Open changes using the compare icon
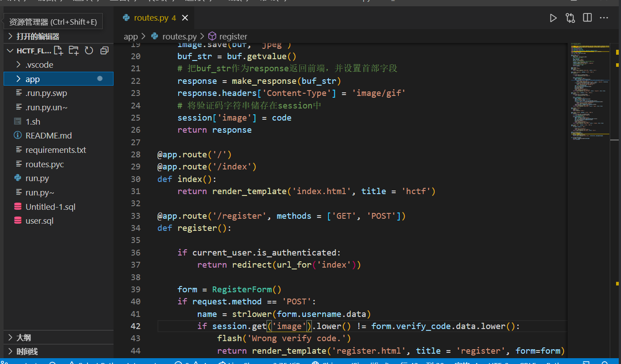This screenshot has width=621, height=364. [x=570, y=18]
